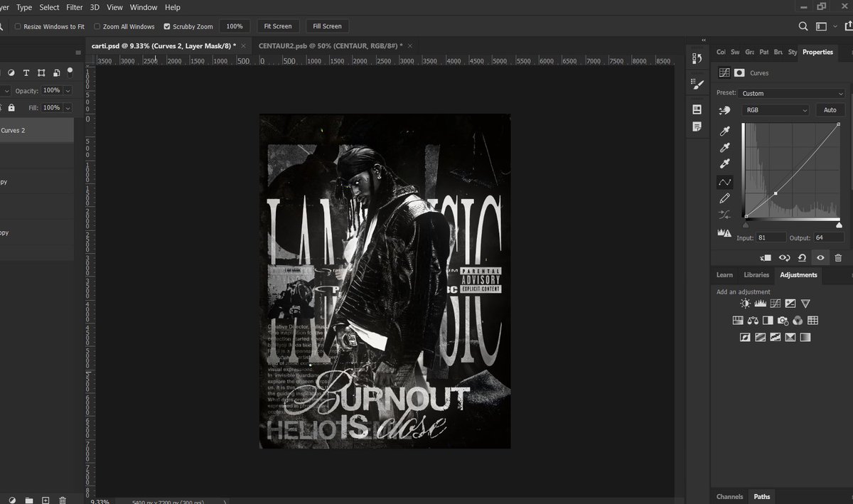The height and width of the screenshot is (504, 853).
Task: Add a Vibrance adjustment
Action: tap(805, 304)
